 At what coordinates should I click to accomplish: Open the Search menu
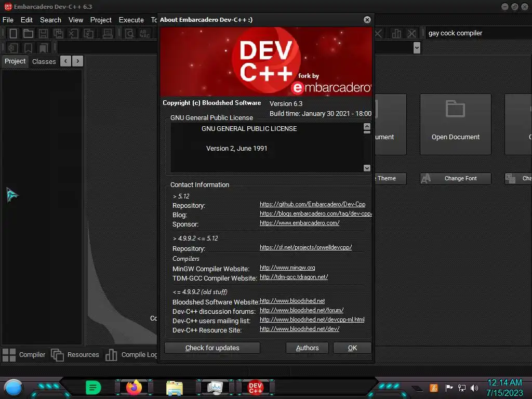click(x=50, y=20)
